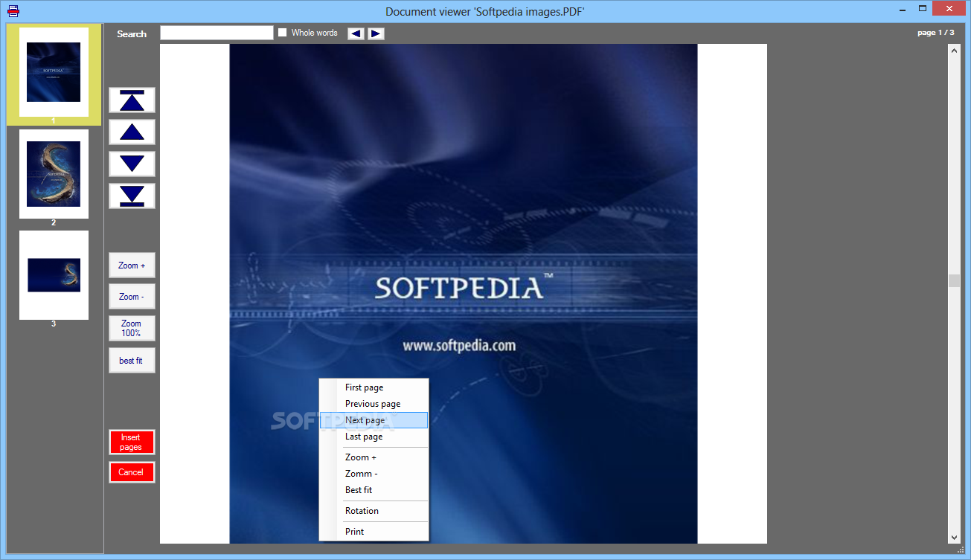Image resolution: width=971 pixels, height=560 pixels.
Task: Choose Previous page from context menu
Action: click(374, 404)
